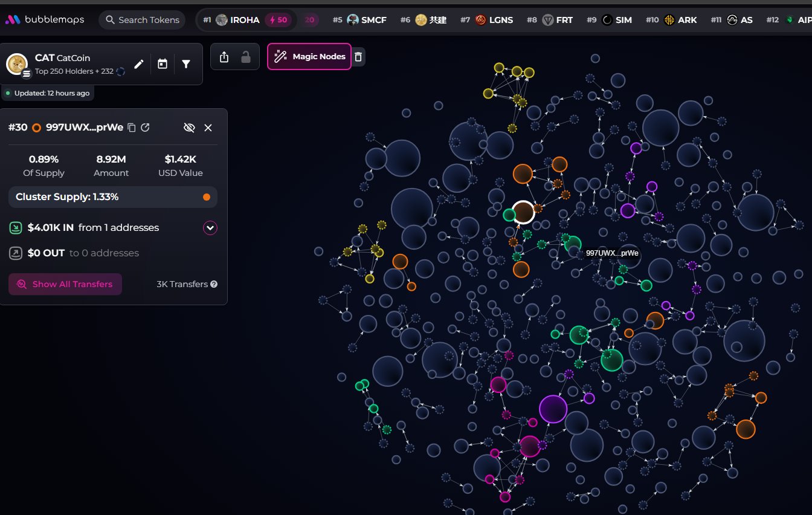Viewport: 812px width, 515px height.
Task: Open the CAT CatCoin token chain selector
Action: [x=27, y=74]
